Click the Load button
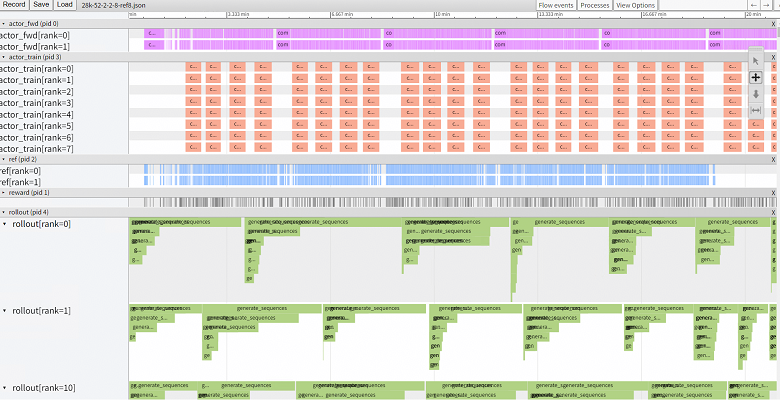This screenshot has width=780, height=400. click(64, 4)
